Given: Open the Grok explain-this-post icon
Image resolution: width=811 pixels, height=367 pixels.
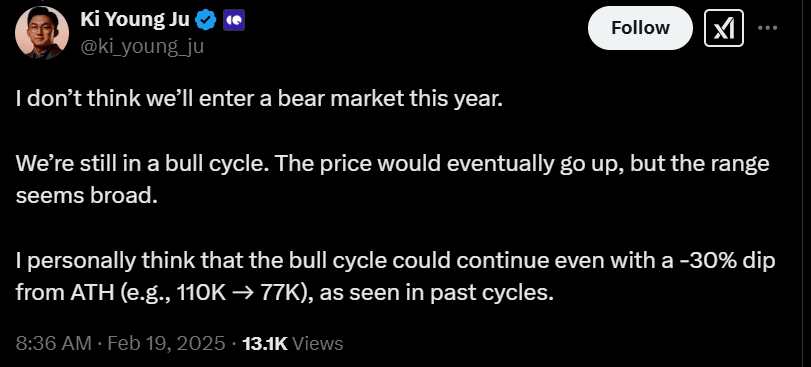Looking at the screenshot, I should pos(724,28).
